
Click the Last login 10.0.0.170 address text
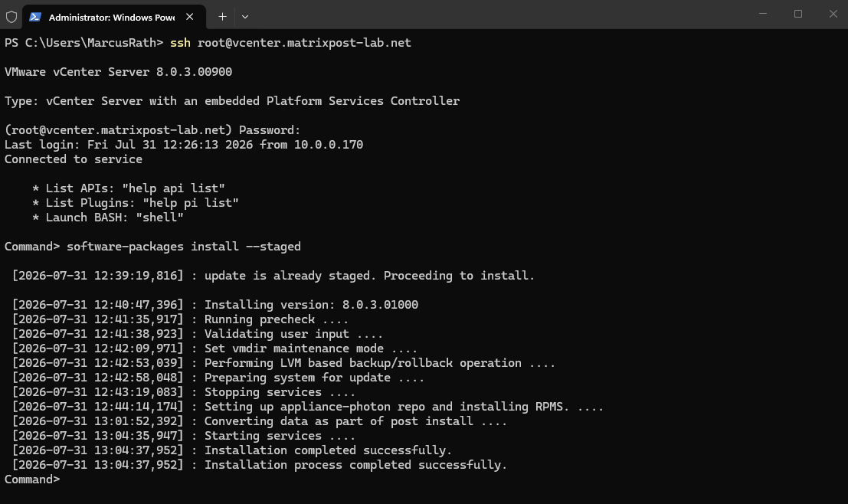click(329, 145)
